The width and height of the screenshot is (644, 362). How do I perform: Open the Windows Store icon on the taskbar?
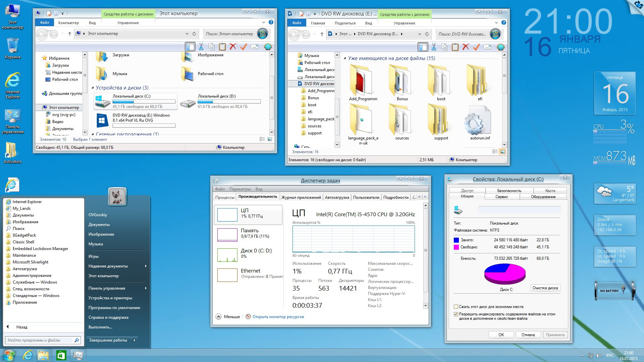[61, 355]
